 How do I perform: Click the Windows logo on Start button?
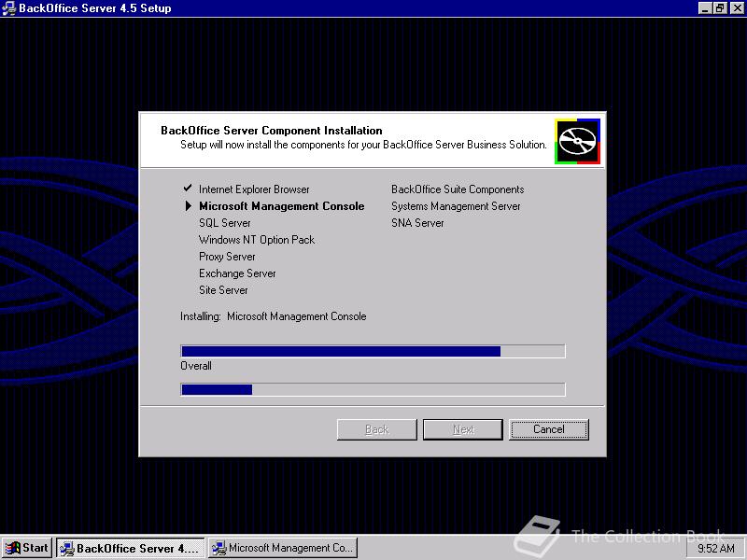[x=12, y=548]
